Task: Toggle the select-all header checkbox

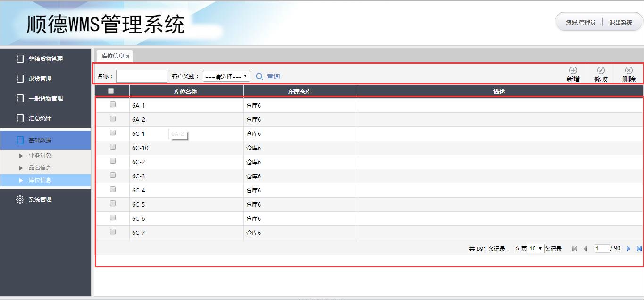Action: 111,91
